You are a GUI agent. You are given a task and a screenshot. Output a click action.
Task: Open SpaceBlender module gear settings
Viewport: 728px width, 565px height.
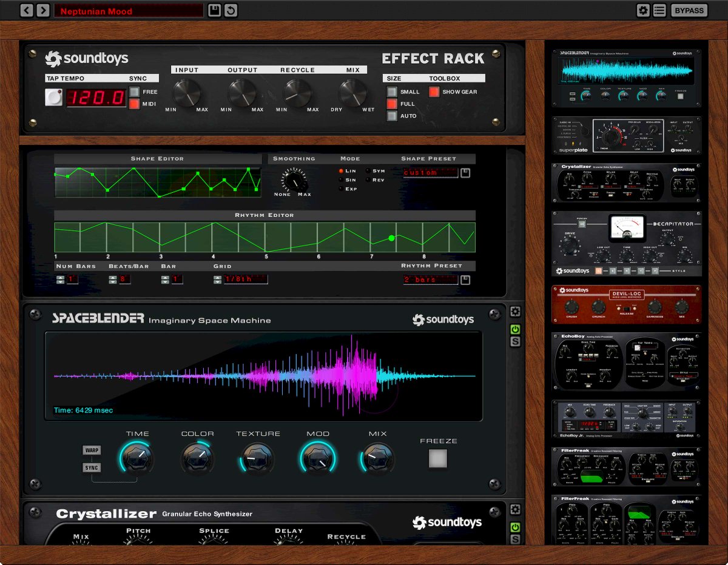point(515,312)
